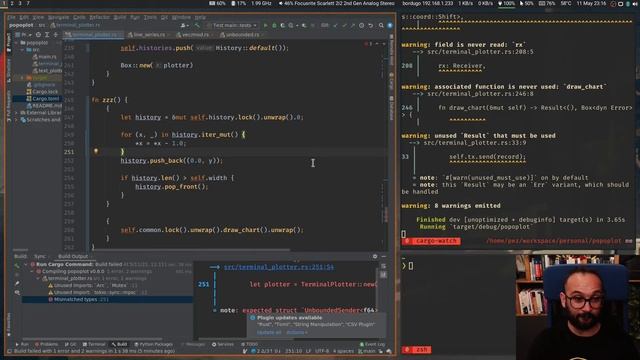Open src/terminal_plotter.rs:251:54 link

tap(278, 267)
